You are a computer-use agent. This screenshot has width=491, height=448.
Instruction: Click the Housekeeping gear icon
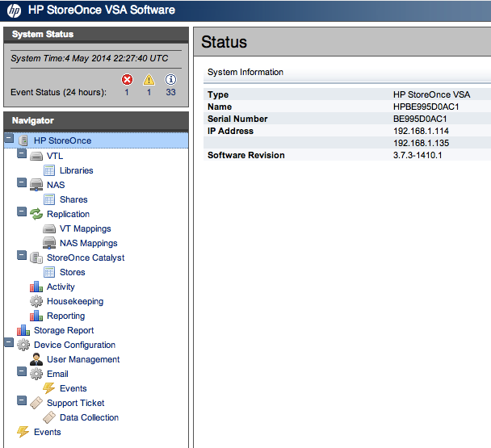[x=36, y=301]
